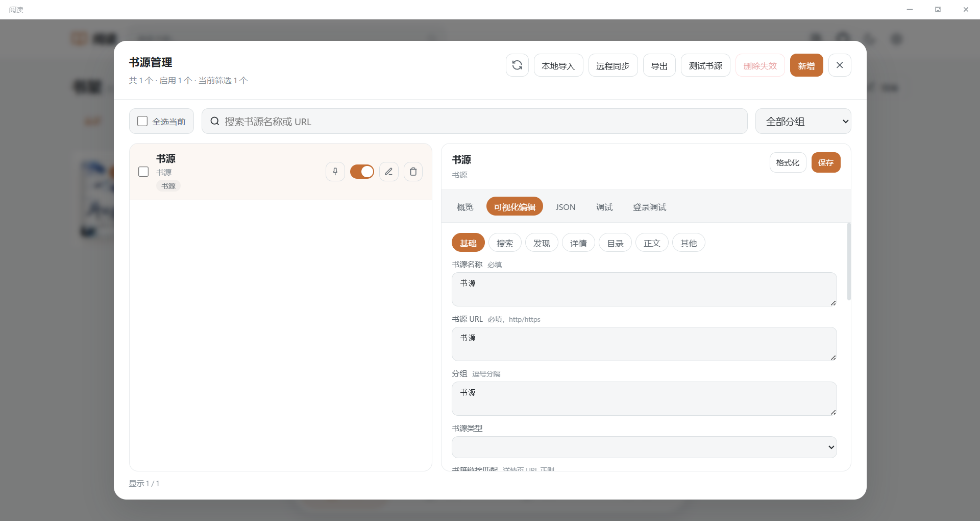Focus the 搜索书源名称或 URL search field

coord(475,121)
